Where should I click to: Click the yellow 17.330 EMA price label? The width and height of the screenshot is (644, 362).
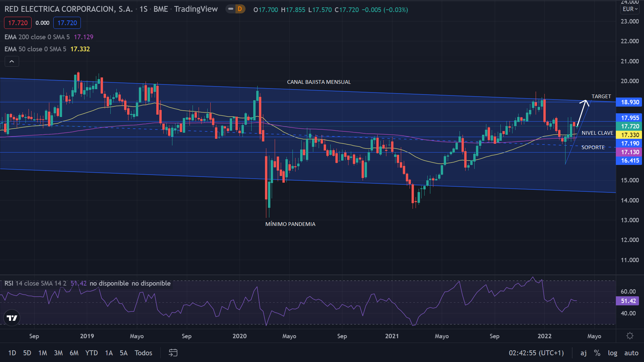coord(629,135)
